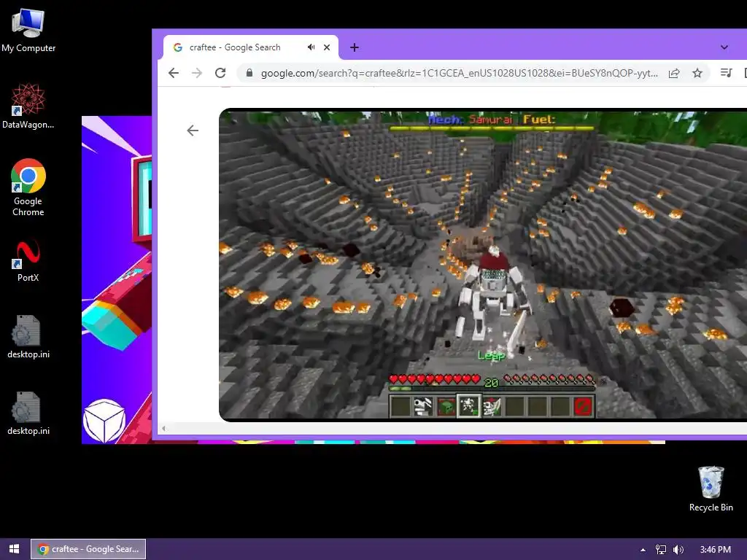View site info via padlock icon
Image resolution: width=747 pixels, height=560 pixels.
[249, 73]
